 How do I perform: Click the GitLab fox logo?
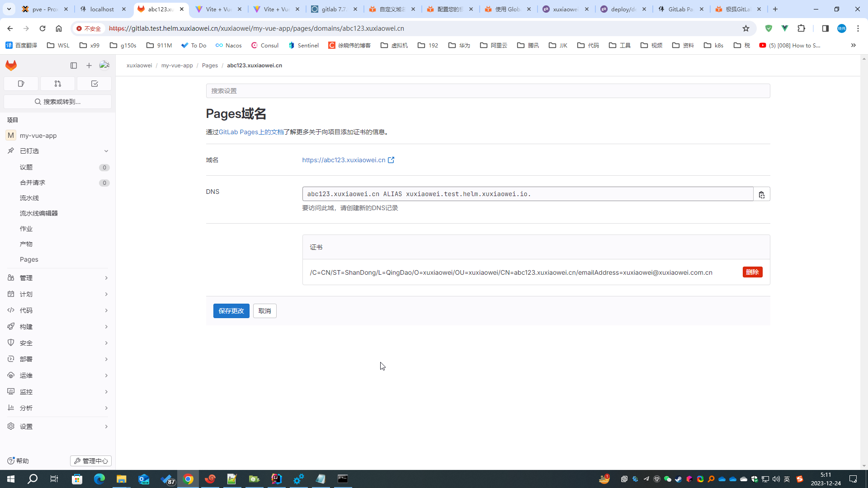pos(11,66)
